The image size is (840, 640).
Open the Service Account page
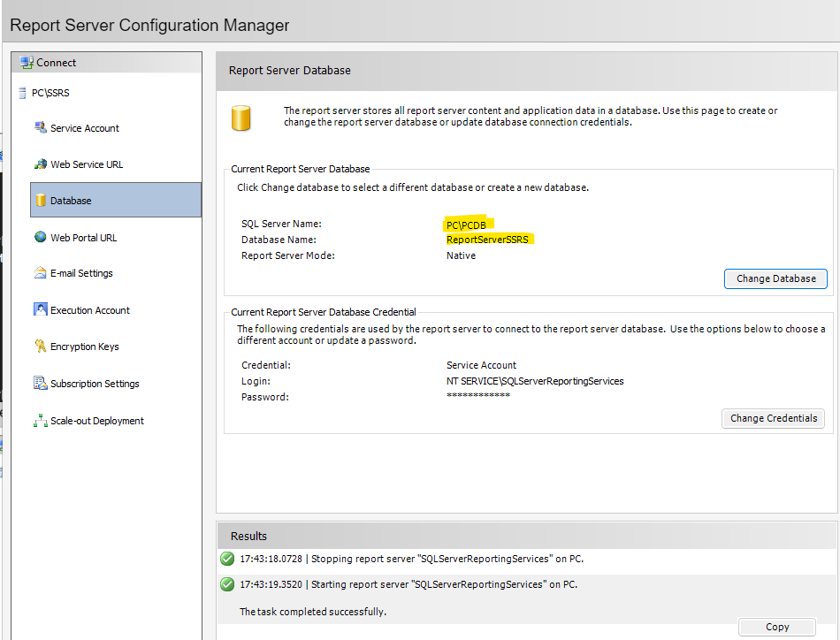[85, 128]
